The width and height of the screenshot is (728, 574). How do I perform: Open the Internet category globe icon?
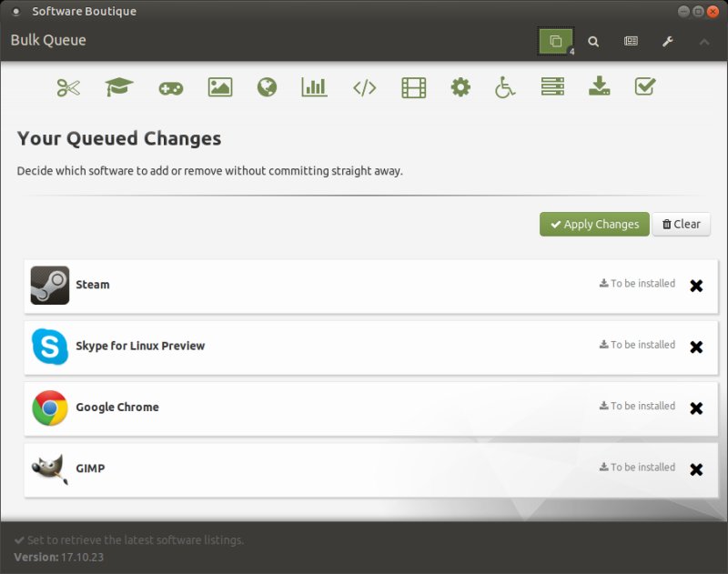(x=267, y=87)
